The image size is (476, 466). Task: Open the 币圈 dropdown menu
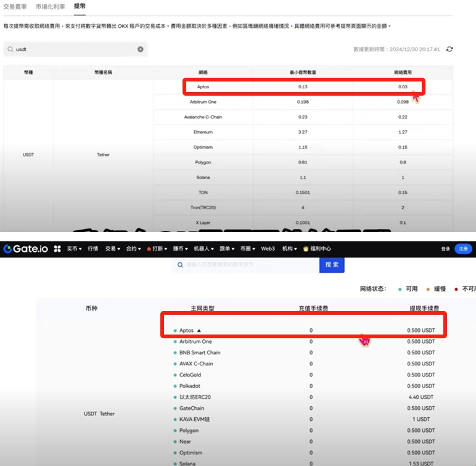click(x=248, y=249)
